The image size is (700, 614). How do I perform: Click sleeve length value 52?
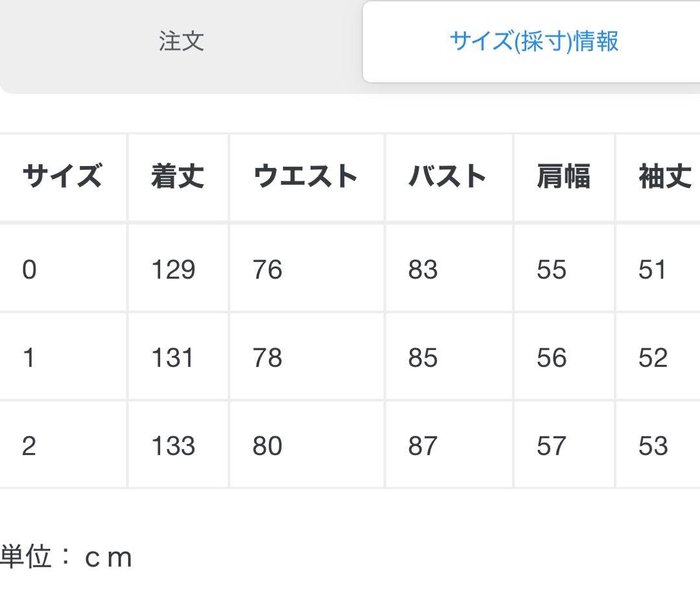pos(653,358)
